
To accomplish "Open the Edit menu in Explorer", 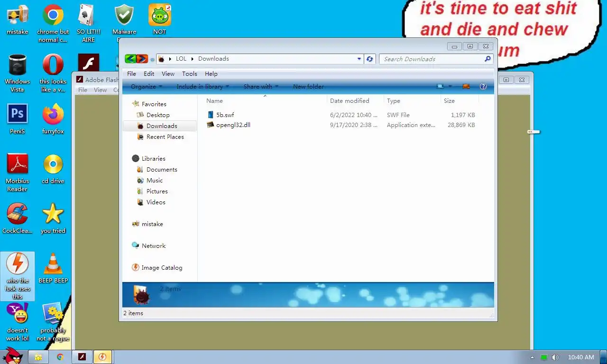I will [149, 74].
